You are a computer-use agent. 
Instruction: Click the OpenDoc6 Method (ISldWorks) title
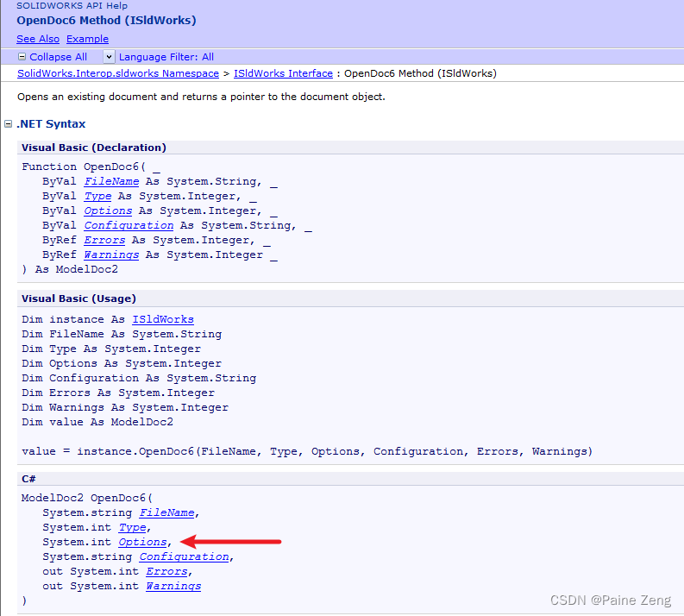pos(106,21)
